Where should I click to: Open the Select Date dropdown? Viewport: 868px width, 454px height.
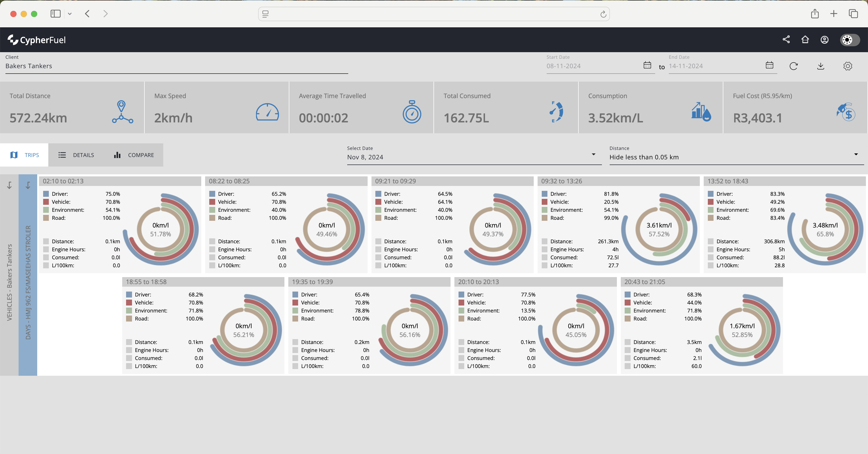pyautogui.click(x=474, y=155)
